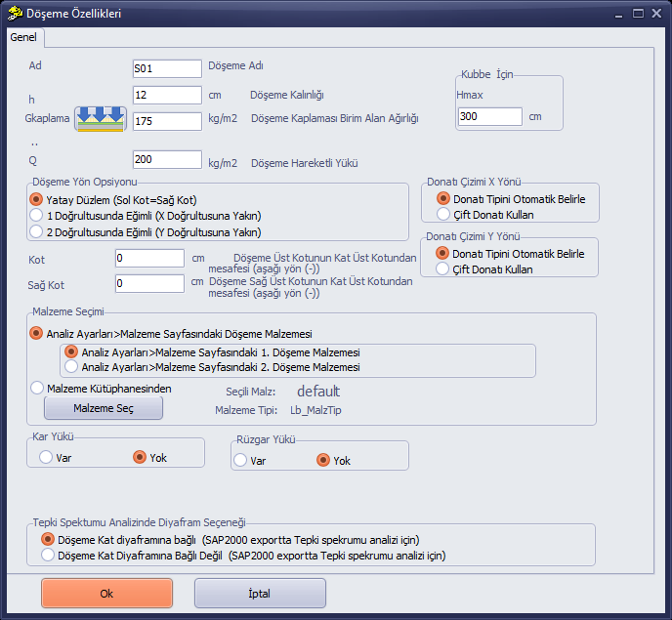Viewport: 672px width, 620px height.
Task: Focus the Hmax field showing 300
Action: pyautogui.click(x=490, y=116)
